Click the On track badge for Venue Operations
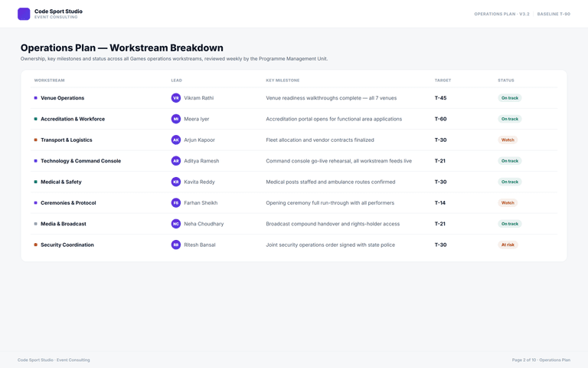The image size is (588, 368). (x=510, y=98)
